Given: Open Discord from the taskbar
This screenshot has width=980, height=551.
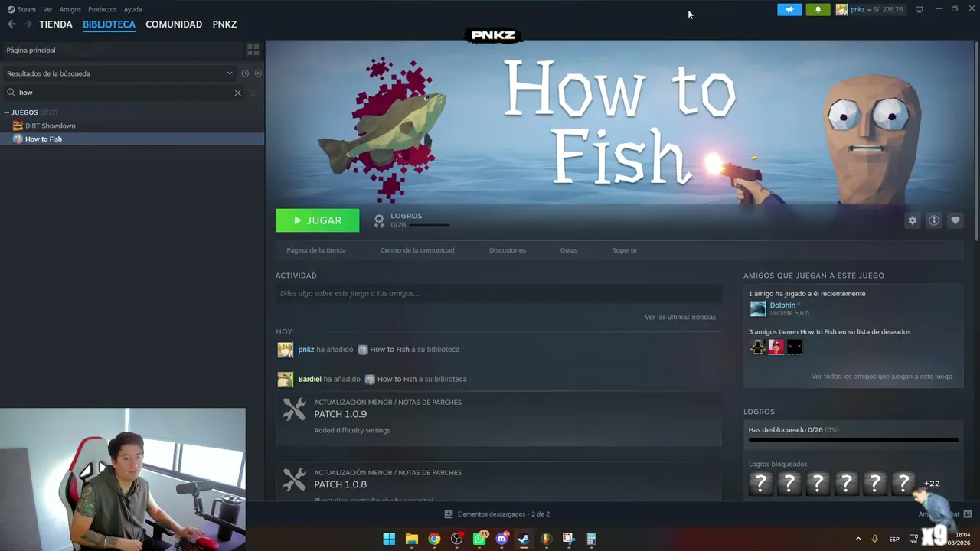Looking at the screenshot, I should coord(501,539).
